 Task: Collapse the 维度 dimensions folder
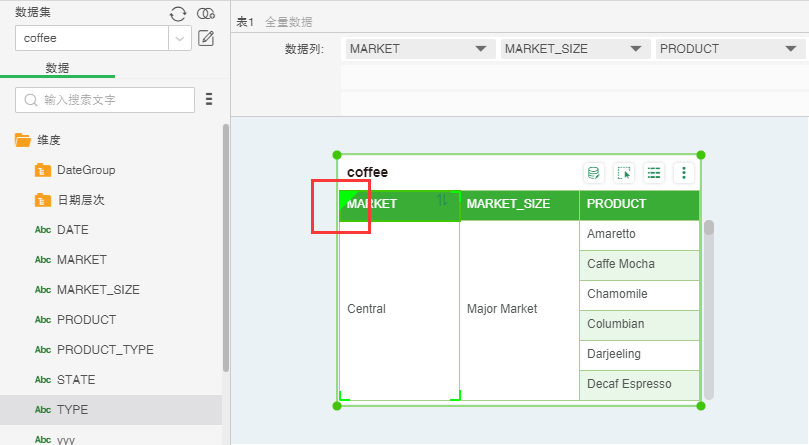point(22,140)
